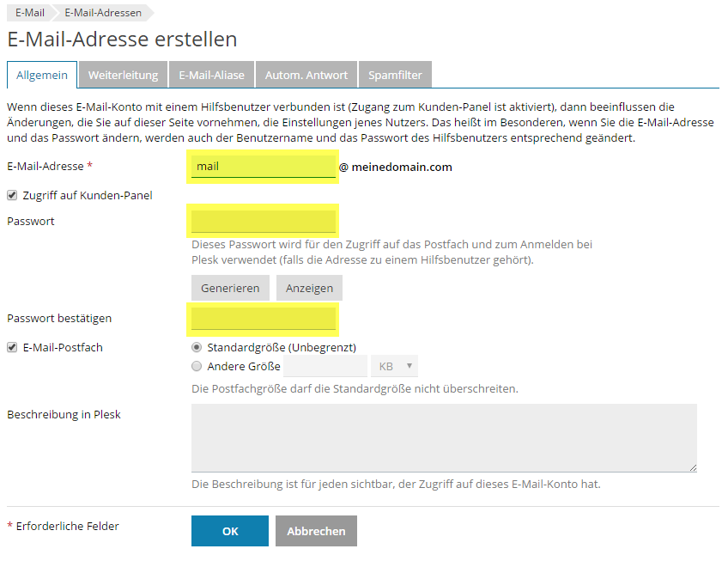The image size is (728, 561).
Task: Click into the Passwort field
Action: [x=264, y=222]
